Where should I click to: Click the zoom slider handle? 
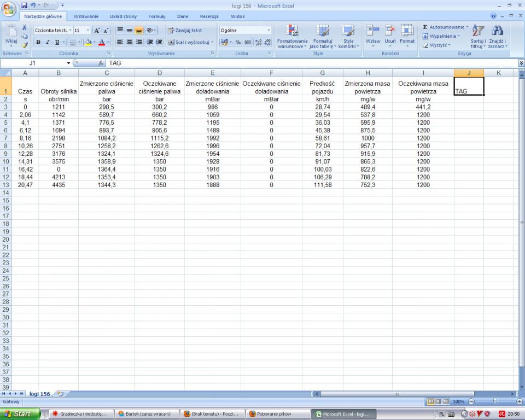pos(494,401)
